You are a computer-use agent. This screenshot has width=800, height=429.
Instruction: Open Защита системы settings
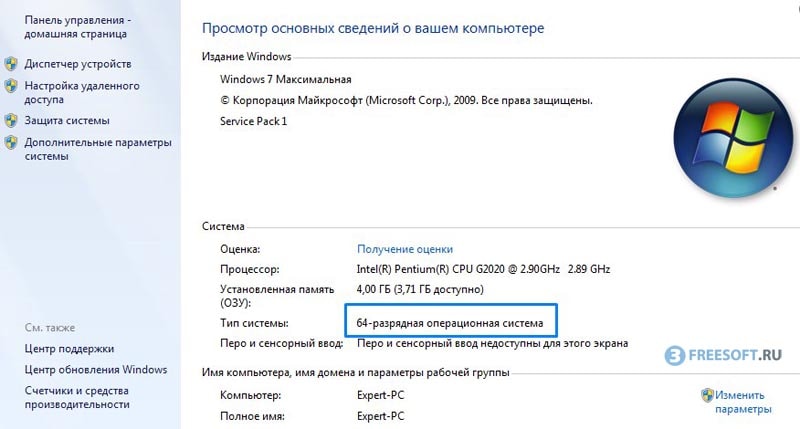tap(67, 120)
